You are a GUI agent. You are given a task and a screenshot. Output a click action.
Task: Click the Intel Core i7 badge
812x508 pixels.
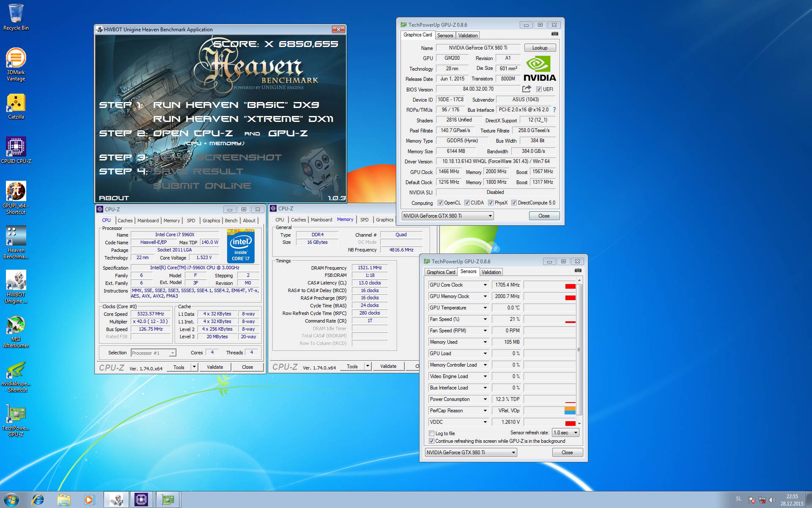(x=241, y=246)
